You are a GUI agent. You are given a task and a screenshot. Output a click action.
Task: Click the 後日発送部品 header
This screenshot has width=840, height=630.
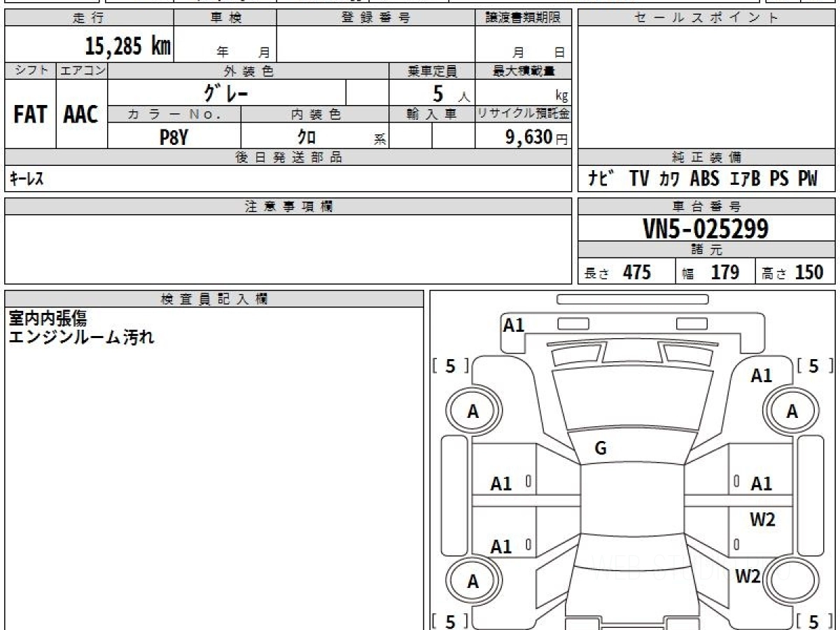click(288, 157)
